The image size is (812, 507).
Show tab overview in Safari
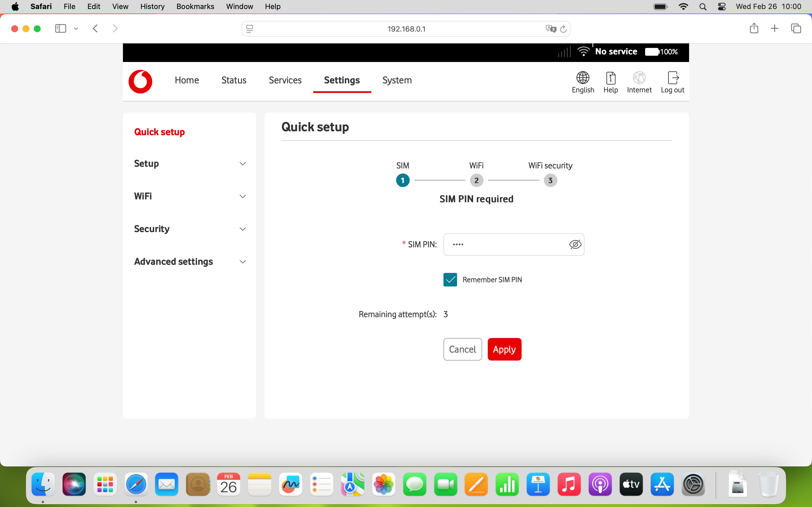(x=796, y=28)
